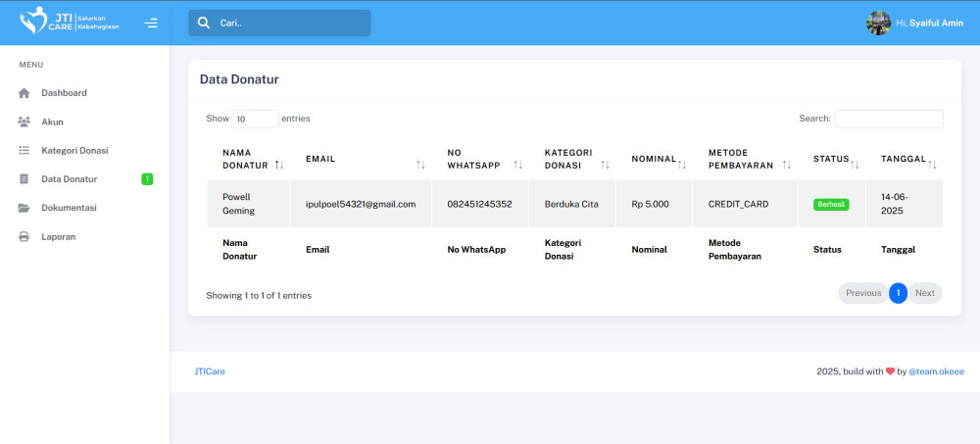
Task: Open the Laporan menu item
Action: click(58, 236)
